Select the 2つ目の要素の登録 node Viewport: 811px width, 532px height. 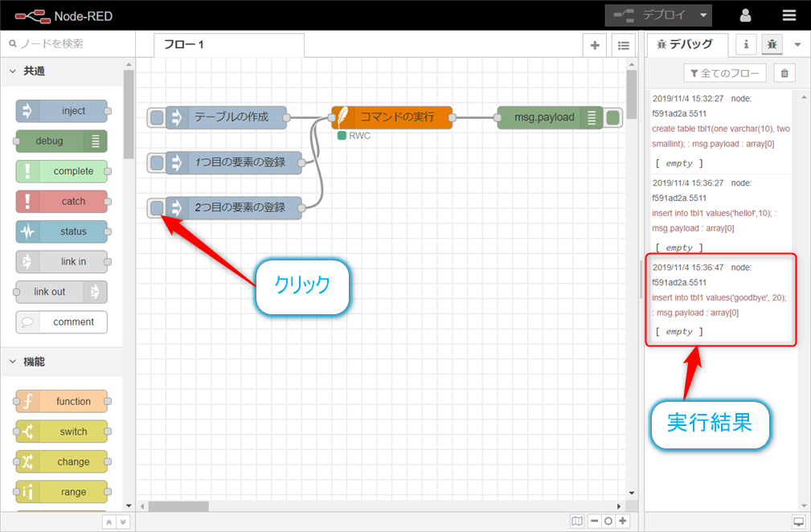coord(234,208)
